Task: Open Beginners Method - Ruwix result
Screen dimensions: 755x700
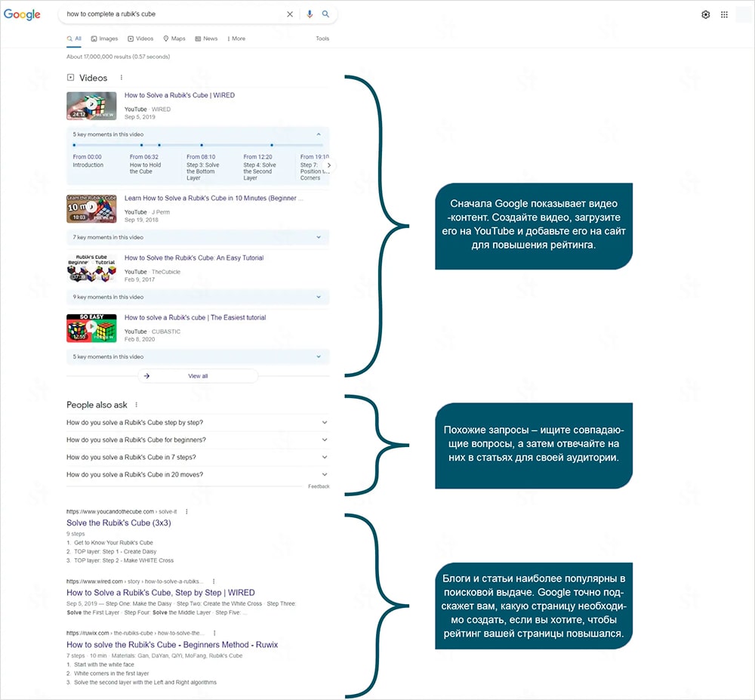Action: pos(172,645)
